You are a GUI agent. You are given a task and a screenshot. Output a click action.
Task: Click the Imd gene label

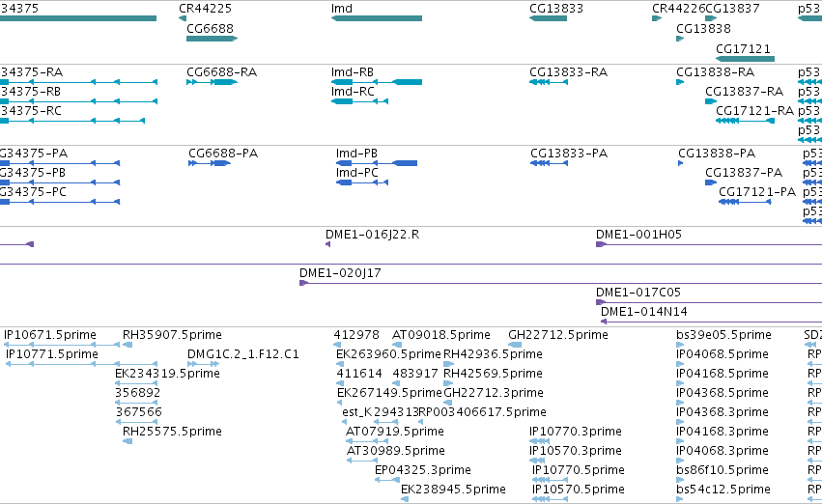pyautogui.click(x=342, y=9)
